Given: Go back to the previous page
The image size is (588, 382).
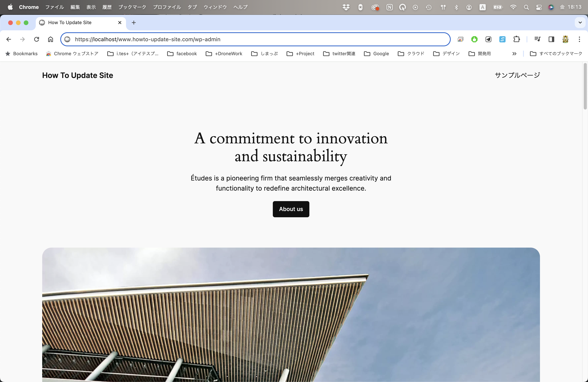Looking at the screenshot, I should 9,39.
